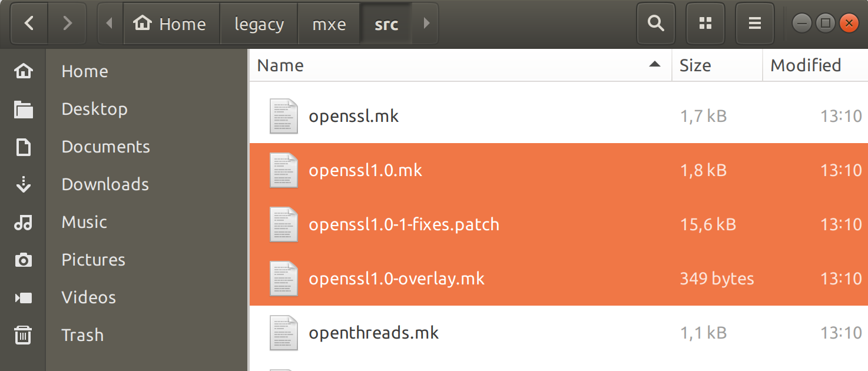
Task: Switch to grid view with the grid icon
Action: tap(705, 24)
